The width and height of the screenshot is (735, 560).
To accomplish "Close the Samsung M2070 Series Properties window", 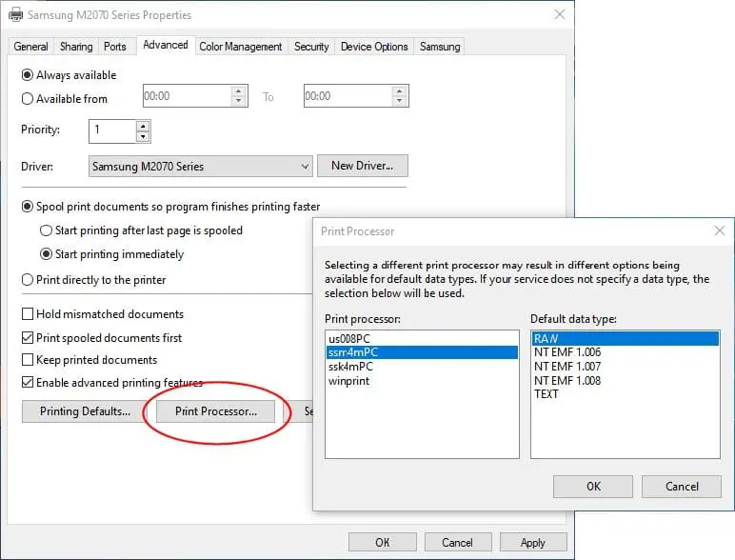I will 559,14.
